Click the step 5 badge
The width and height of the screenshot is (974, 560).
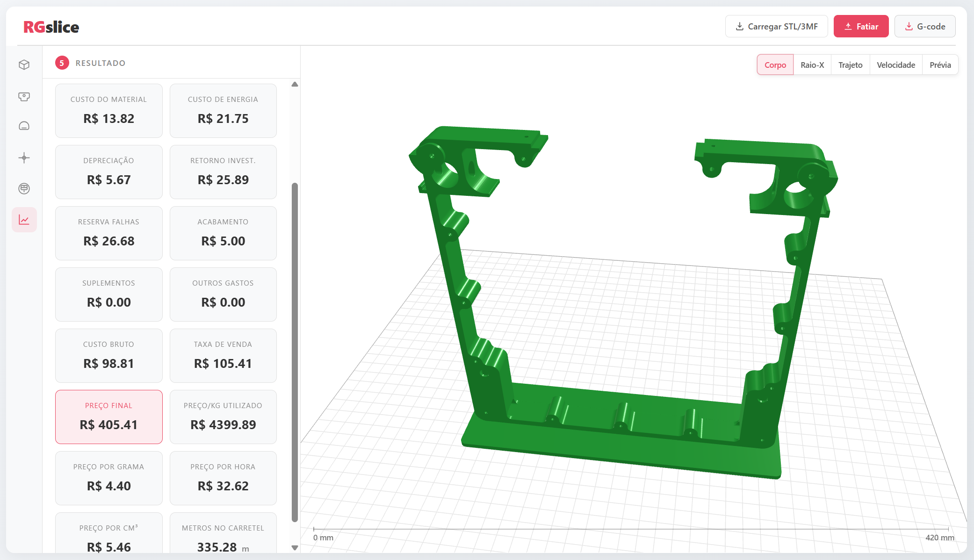(62, 63)
